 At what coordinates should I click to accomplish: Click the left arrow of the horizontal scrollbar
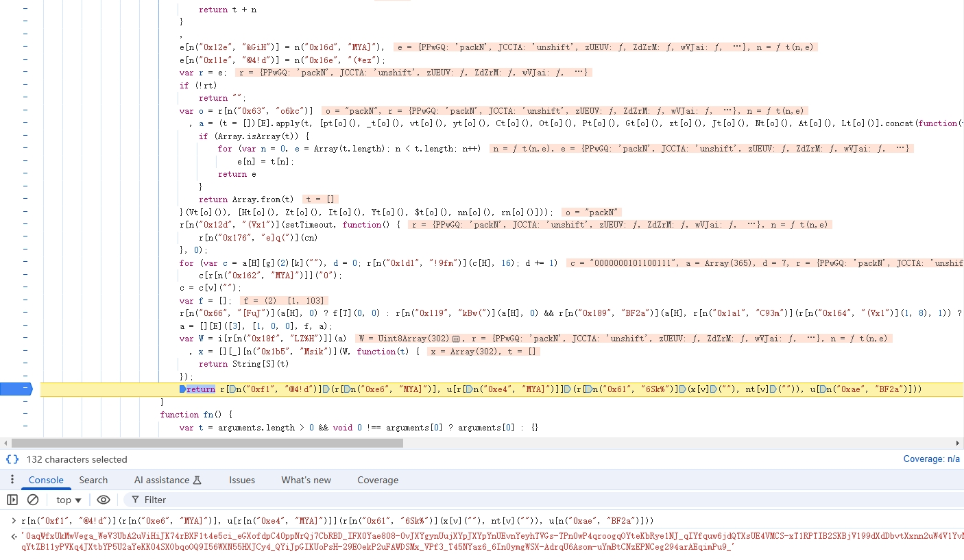pos(5,443)
